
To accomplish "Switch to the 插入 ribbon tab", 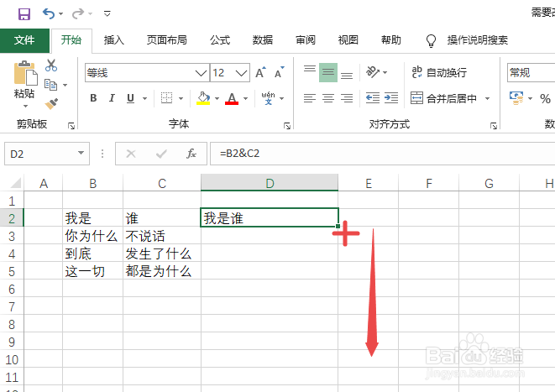I will coord(114,40).
